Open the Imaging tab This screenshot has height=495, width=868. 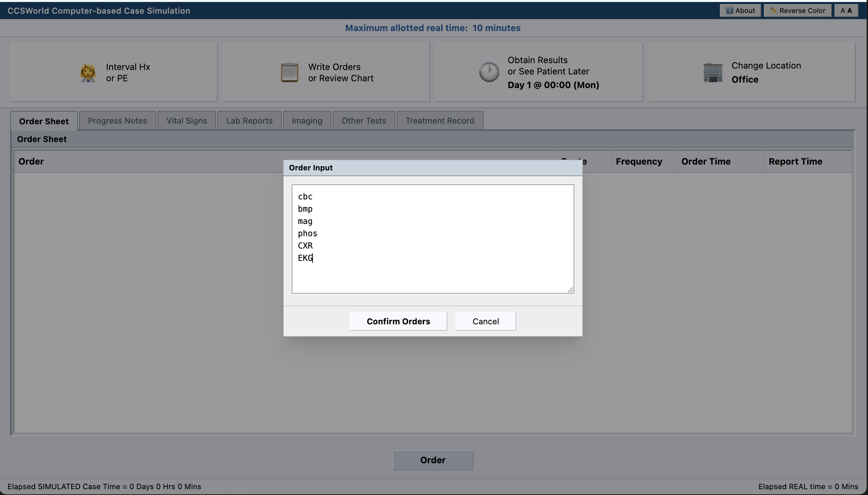(307, 121)
